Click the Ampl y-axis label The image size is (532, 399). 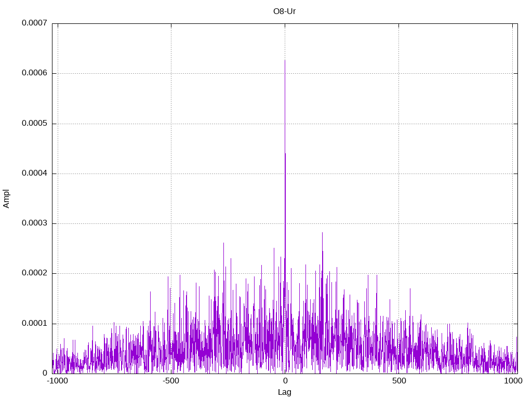coord(6,198)
